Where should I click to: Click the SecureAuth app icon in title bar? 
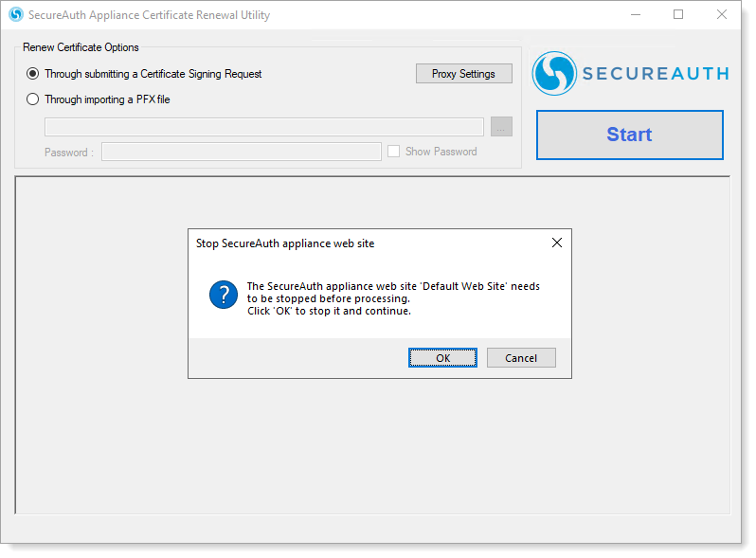pos(15,15)
